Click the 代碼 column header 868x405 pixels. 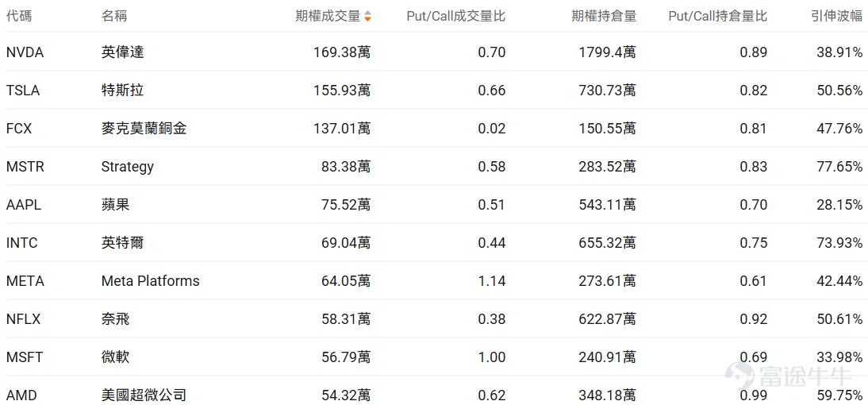click(x=19, y=16)
